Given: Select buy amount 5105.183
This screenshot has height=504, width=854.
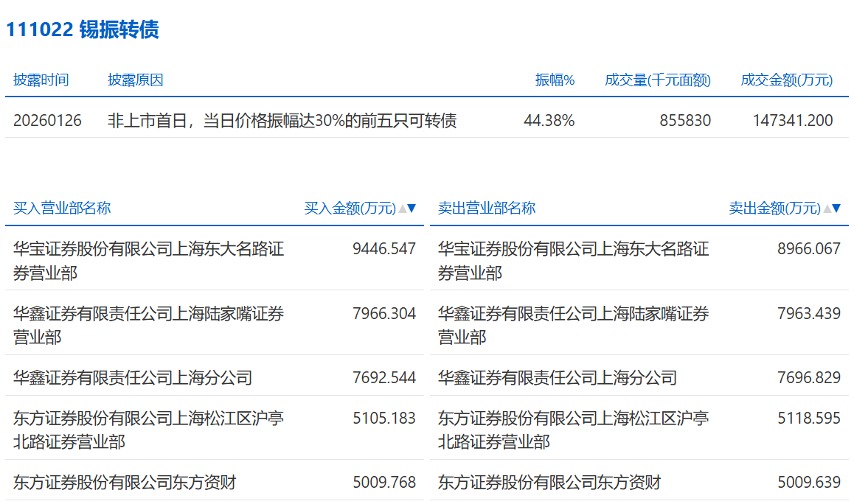Looking at the screenshot, I should [x=384, y=418].
